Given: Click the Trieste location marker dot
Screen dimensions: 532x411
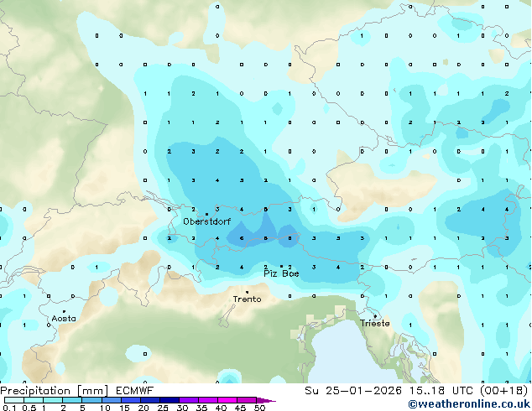Looking at the screenshot, I should [375, 316].
